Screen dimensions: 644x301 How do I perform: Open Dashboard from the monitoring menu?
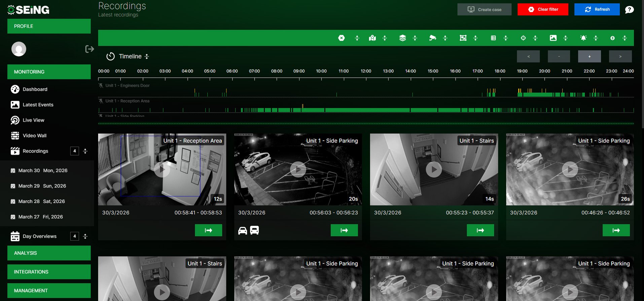pyautogui.click(x=35, y=89)
